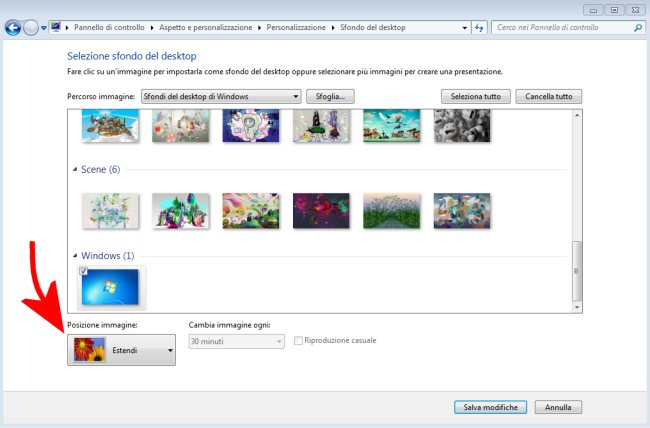This screenshot has width=650, height=428.
Task: Close the Sfondo del desktop window
Action: 635,10
